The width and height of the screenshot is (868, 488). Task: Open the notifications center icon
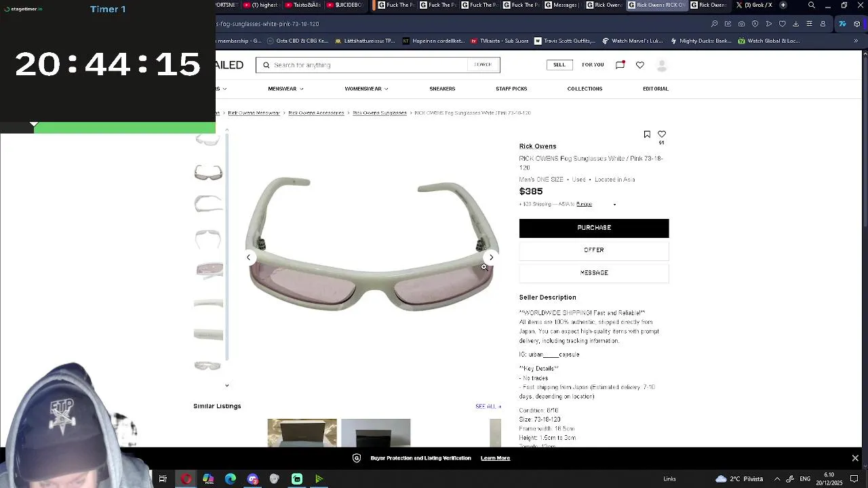[854, 479]
